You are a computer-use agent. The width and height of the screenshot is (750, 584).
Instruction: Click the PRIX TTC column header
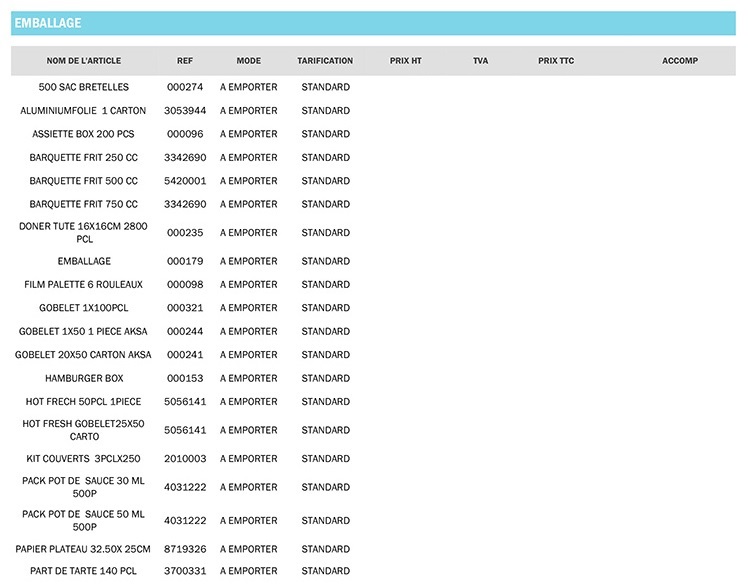pos(556,61)
